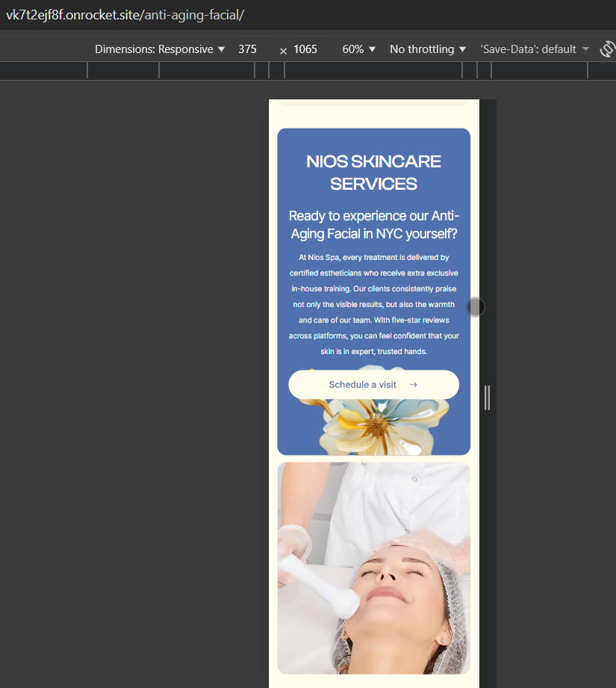This screenshot has width=616, height=688.
Task: Open the Dimensions: Responsive dropdown
Action: coord(160,49)
